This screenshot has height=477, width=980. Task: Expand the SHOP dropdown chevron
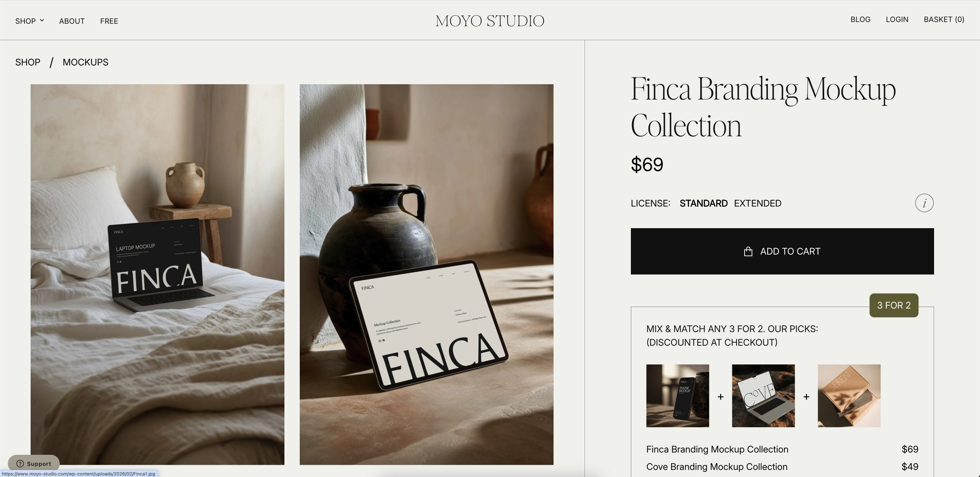click(42, 20)
